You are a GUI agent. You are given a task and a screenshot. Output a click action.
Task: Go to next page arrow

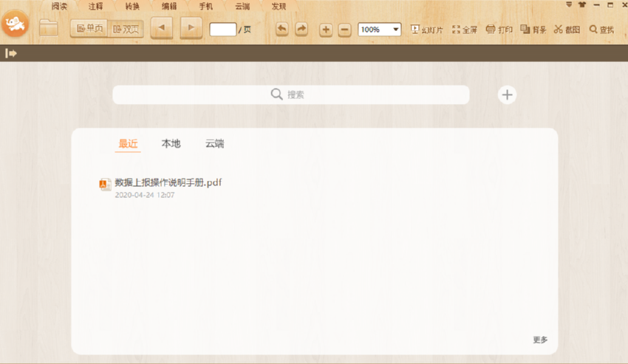[x=191, y=28]
